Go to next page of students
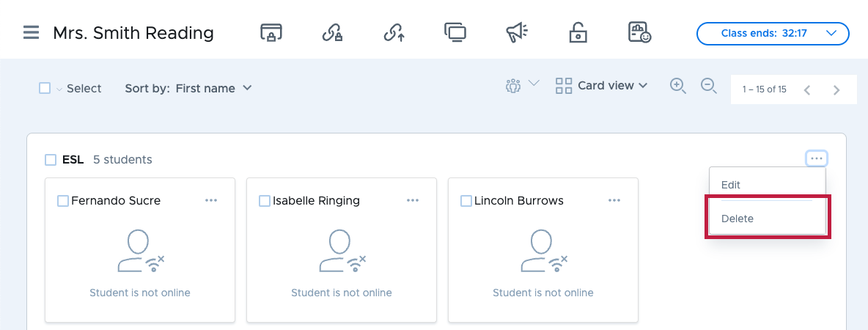This screenshot has width=868, height=330. tap(836, 89)
